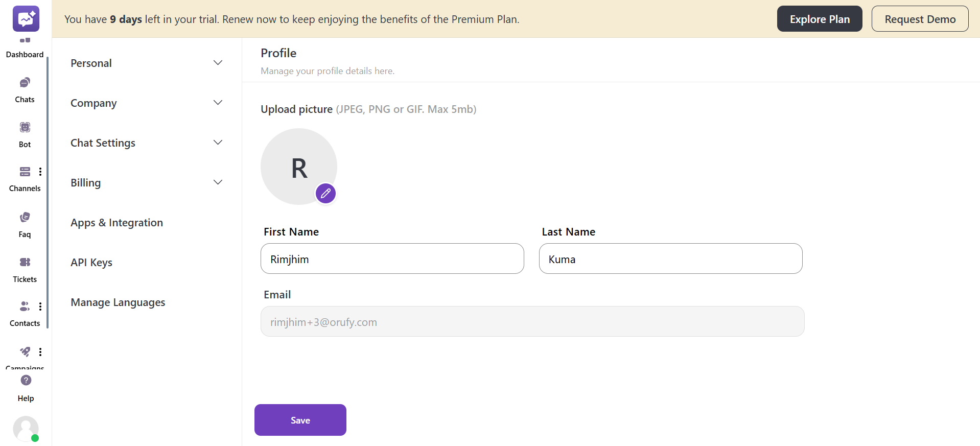Expand the Company settings section

(x=218, y=103)
